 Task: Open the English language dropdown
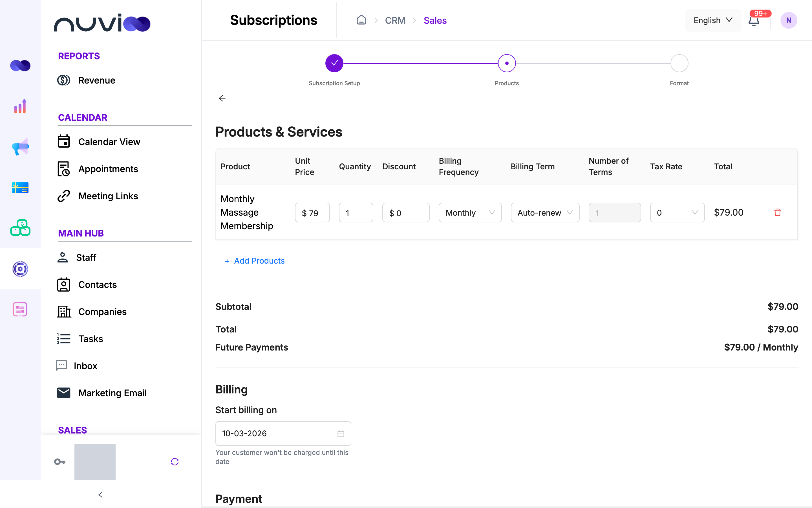pyautogui.click(x=713, y=21)
